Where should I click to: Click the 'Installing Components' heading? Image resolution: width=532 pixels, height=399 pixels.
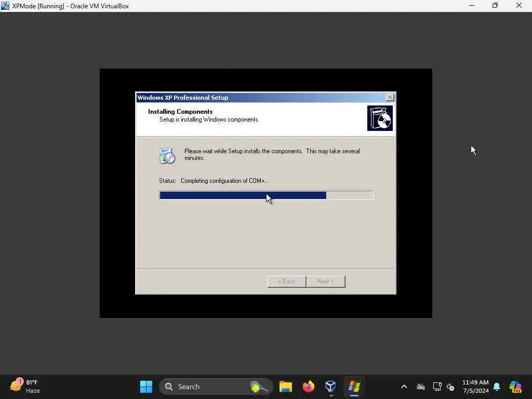click(180, 112)
